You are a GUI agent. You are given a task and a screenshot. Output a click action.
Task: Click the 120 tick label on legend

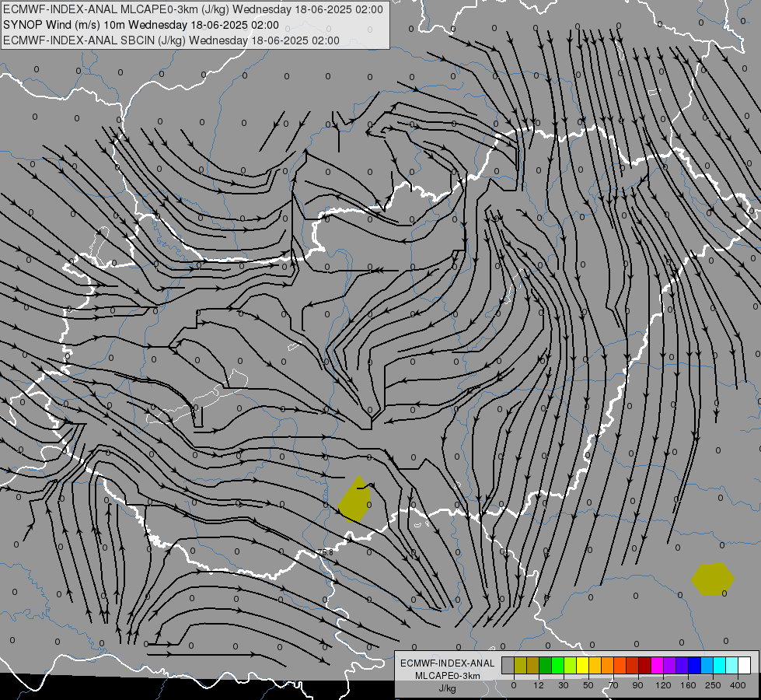pos(663,685)
